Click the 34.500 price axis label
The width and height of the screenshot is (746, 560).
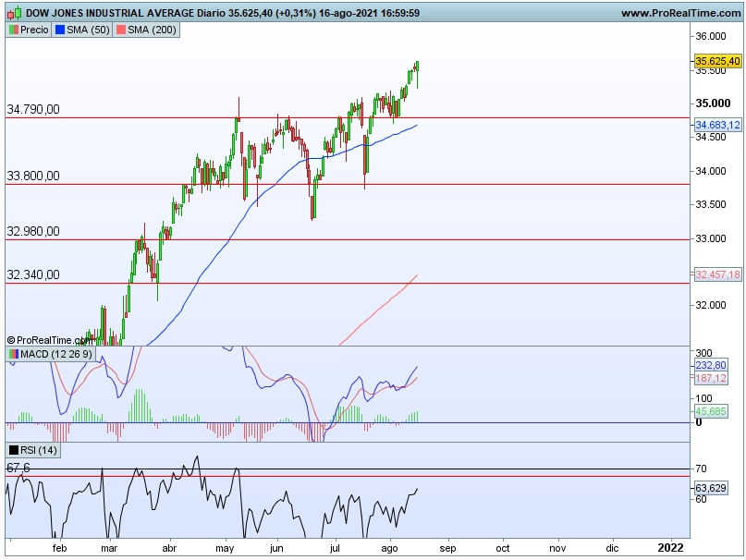[x=711, y=137]
